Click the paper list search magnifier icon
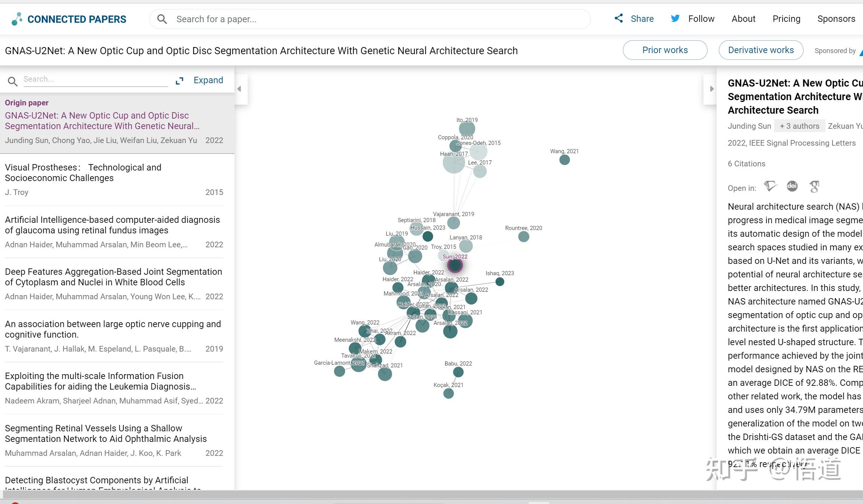863x504 pixels. click(12, 81)
